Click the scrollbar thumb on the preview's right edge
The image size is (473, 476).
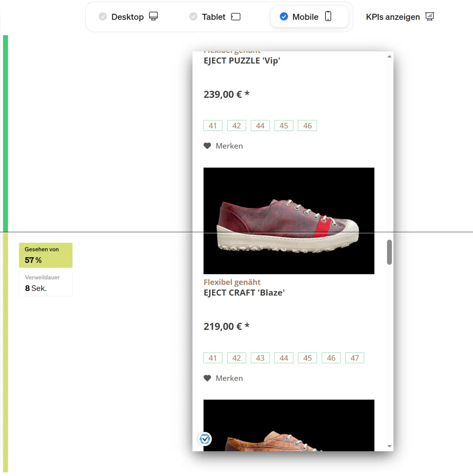click(389, 253)
